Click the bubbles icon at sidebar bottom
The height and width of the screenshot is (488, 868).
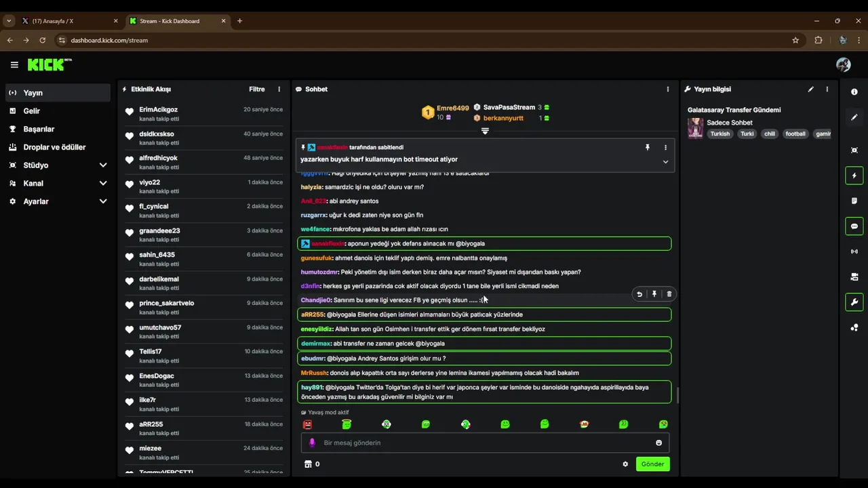click(x=854, y=327)
